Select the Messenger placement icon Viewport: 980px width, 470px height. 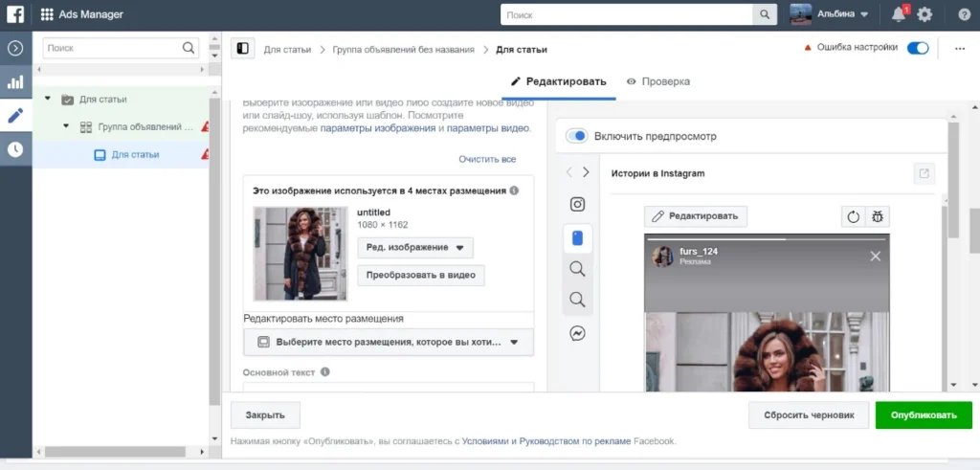tap(577, 333)
